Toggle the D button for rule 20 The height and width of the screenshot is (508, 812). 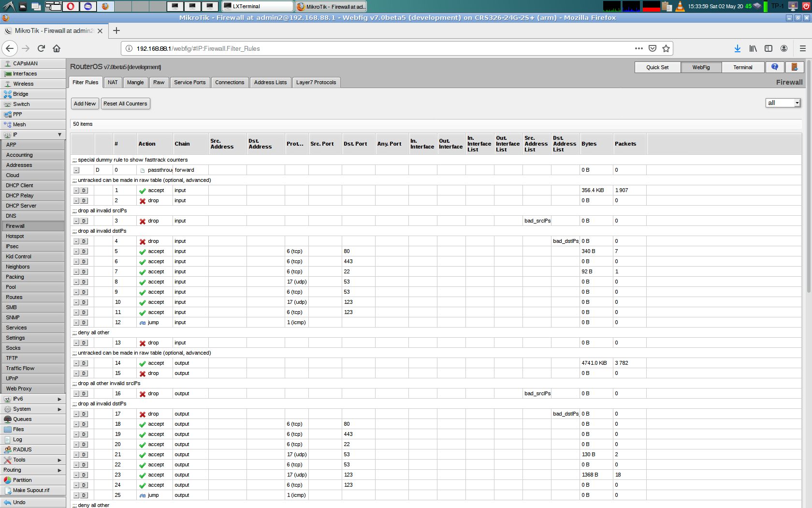(x=84, y=445)
